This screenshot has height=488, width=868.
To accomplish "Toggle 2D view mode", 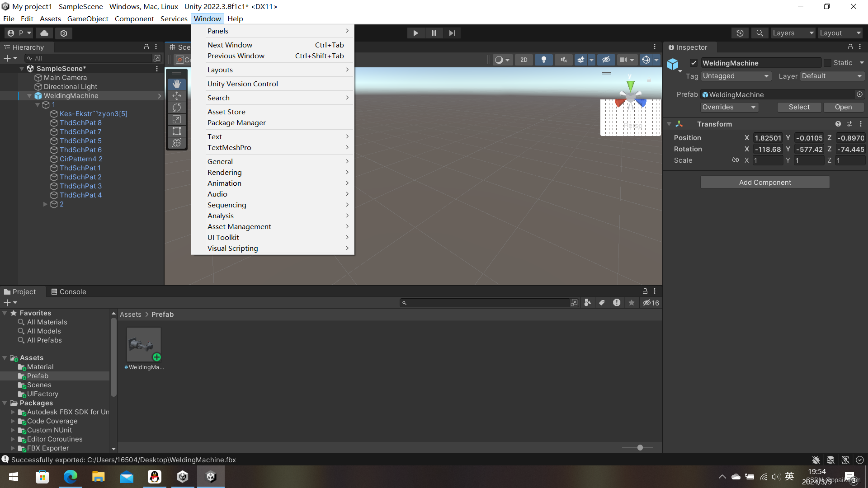I will pos(524,60).
